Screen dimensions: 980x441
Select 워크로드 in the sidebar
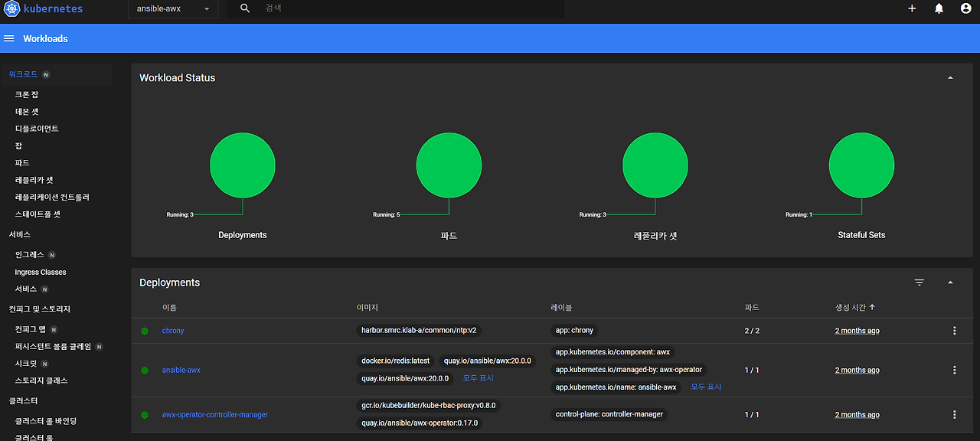tap(23, 74)
